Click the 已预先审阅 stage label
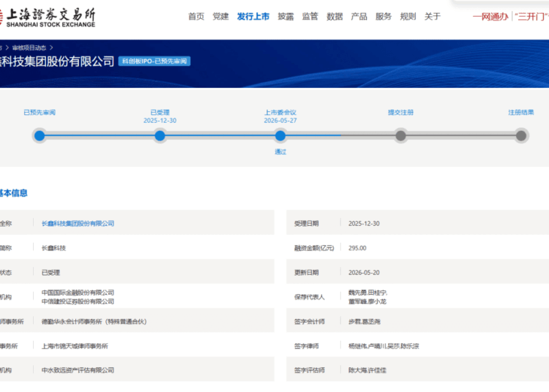 pos(40,112)
